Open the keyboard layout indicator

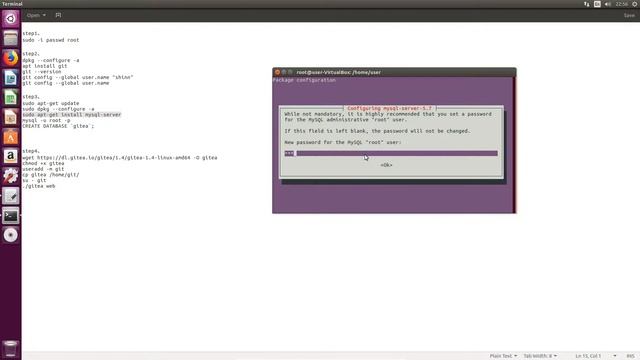click(597, 4)
